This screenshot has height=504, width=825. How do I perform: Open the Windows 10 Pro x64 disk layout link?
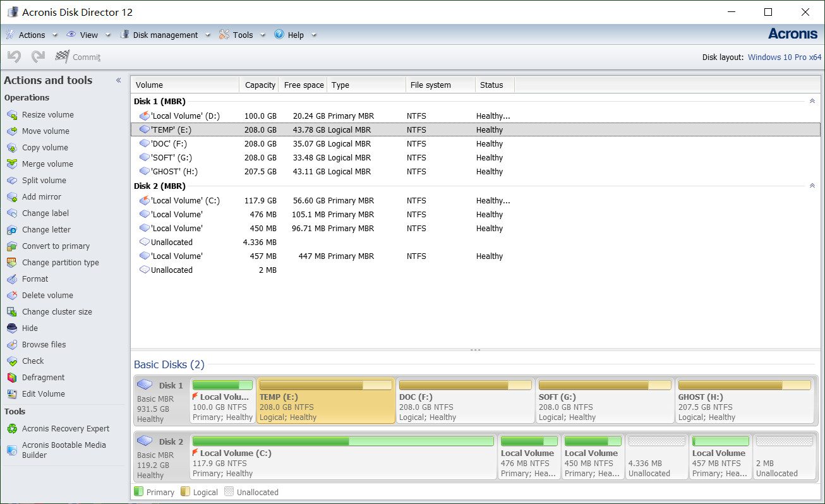(x=785, y=57)
